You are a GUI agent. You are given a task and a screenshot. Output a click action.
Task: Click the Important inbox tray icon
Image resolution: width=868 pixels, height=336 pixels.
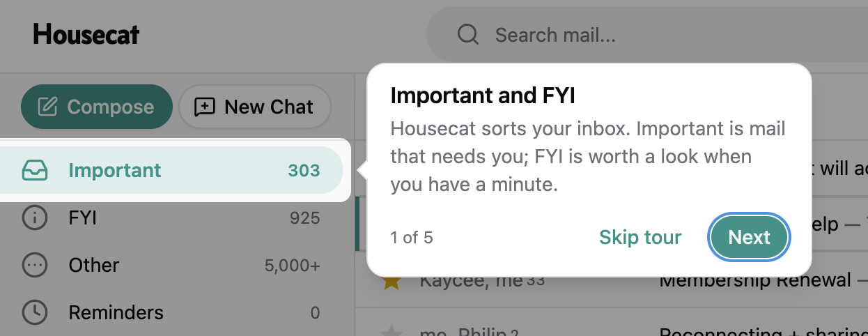(35, 170)
